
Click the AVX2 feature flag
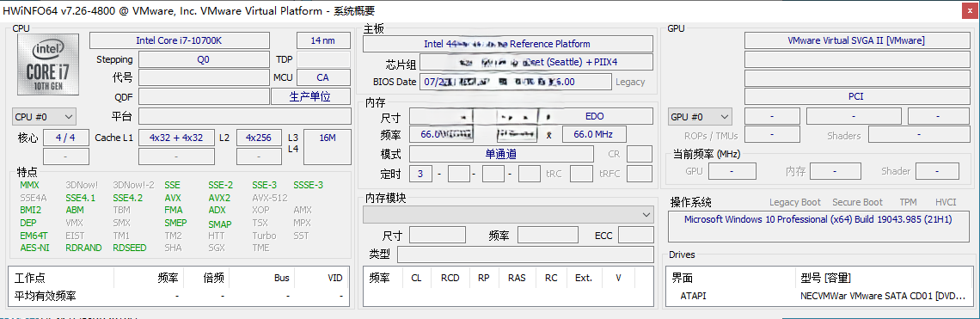pos(219,198)
